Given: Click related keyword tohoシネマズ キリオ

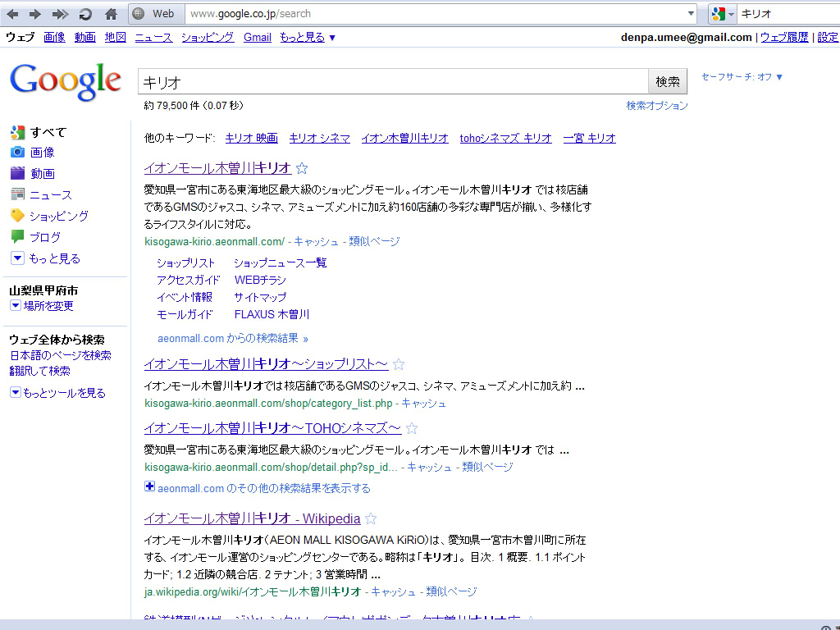Looking at the screenshot, I should coord(505,138).
